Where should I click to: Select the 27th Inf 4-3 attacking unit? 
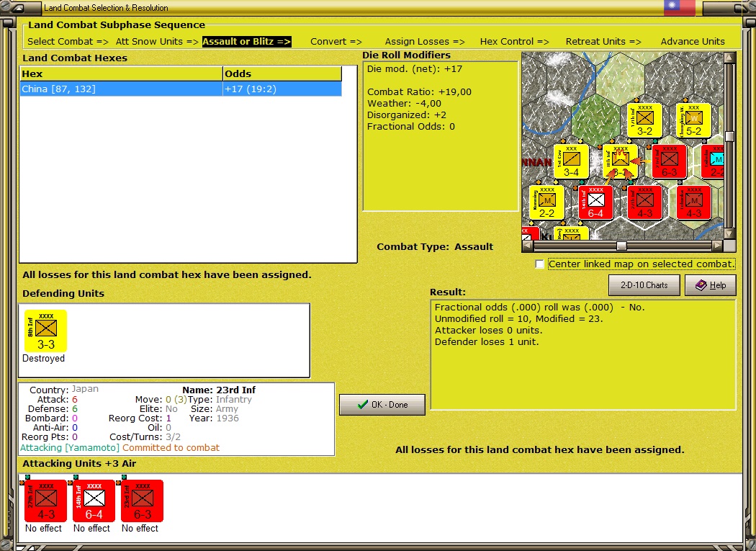tap(46, 501)
